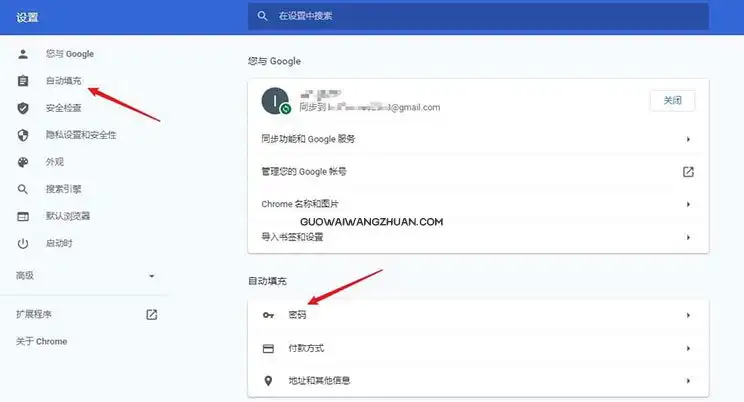Click the Chrome 名称和图片 label
Image resolution: width=744 pixels, height=402 pixels.
pos(300,204)
